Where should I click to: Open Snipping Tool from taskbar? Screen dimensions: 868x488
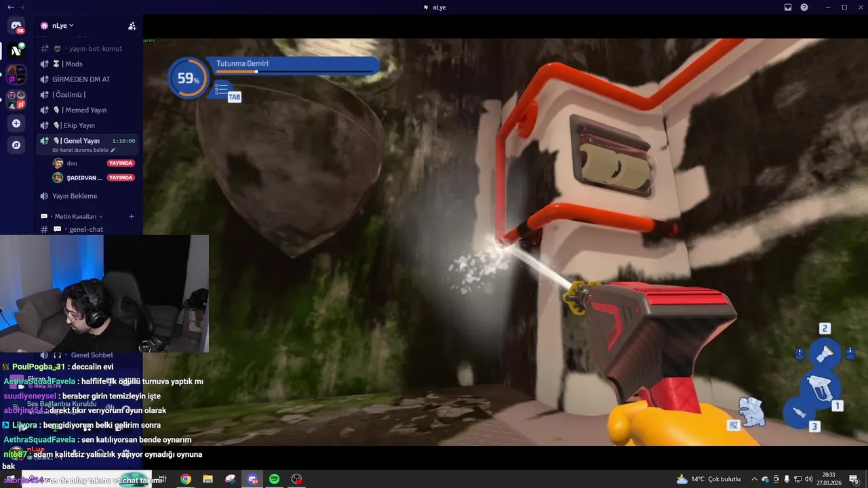[230, 479]
